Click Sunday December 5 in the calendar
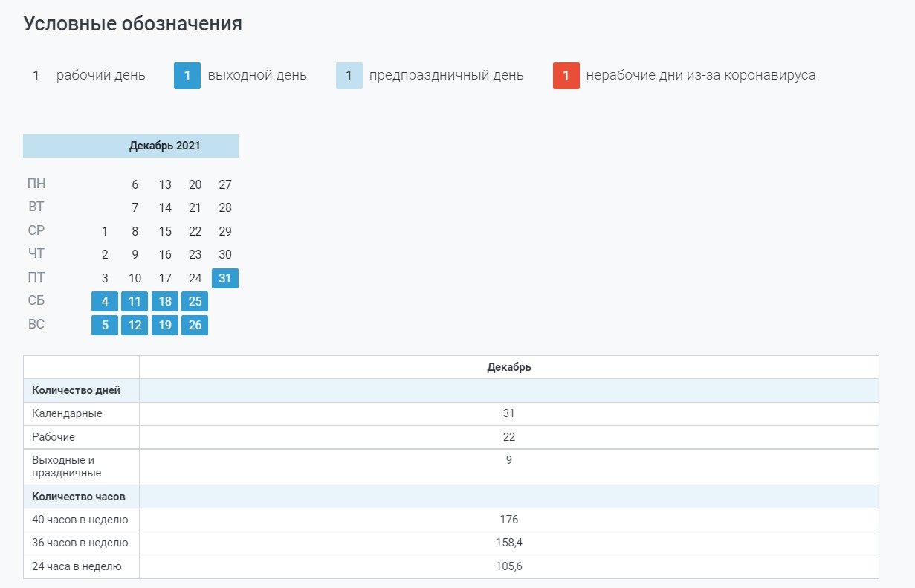Screen dimensions: 915x588 point(105,325)
